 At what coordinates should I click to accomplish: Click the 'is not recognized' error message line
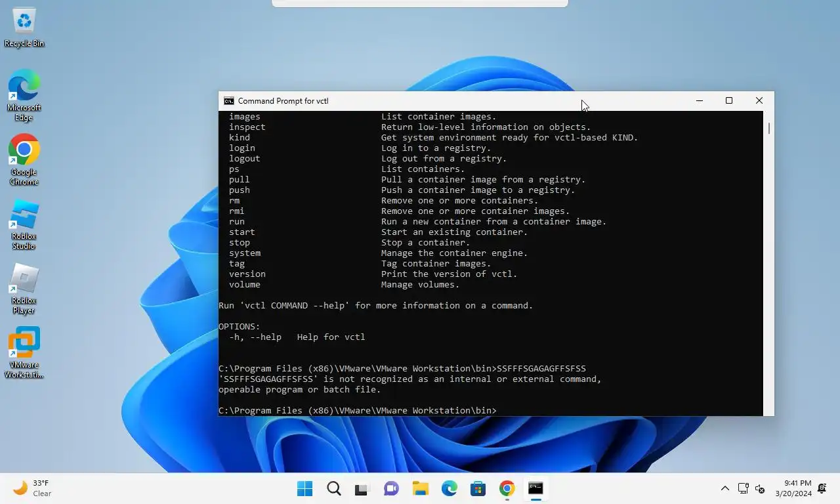tap(410, 379)
